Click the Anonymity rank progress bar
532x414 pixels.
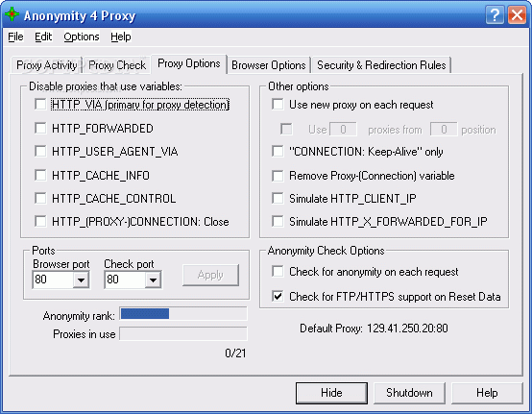tap(183, 313)
